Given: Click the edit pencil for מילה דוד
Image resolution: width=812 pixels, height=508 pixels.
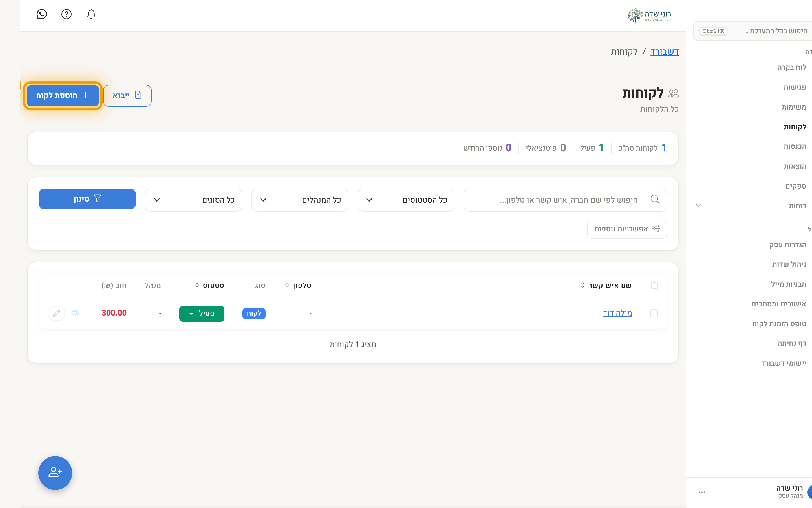Looking at the screenshot, I should [x=56, y=313].
